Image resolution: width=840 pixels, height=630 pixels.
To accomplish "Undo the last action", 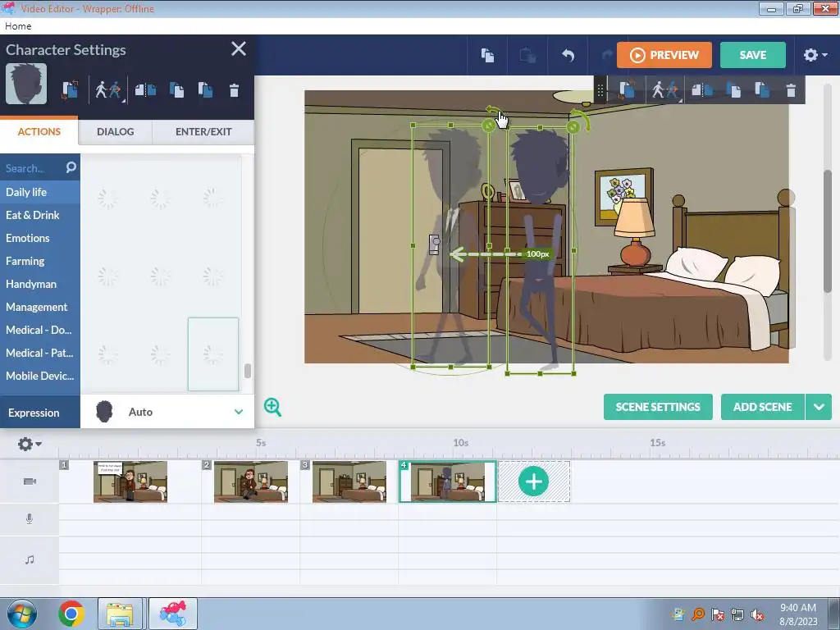I will (568, 55).
